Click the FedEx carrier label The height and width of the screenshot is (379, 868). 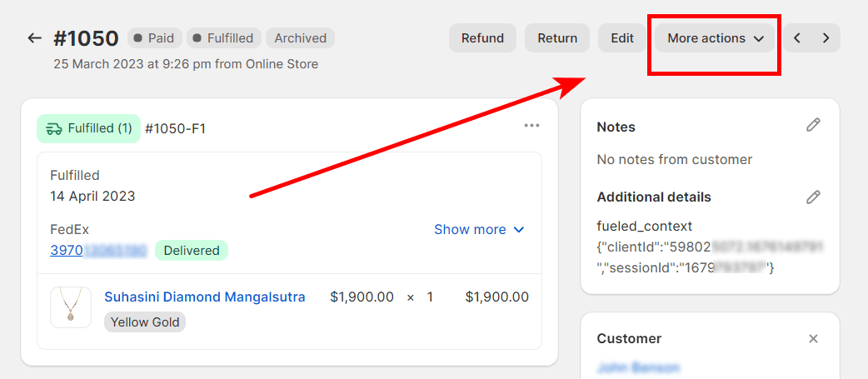tap(70, 230)
